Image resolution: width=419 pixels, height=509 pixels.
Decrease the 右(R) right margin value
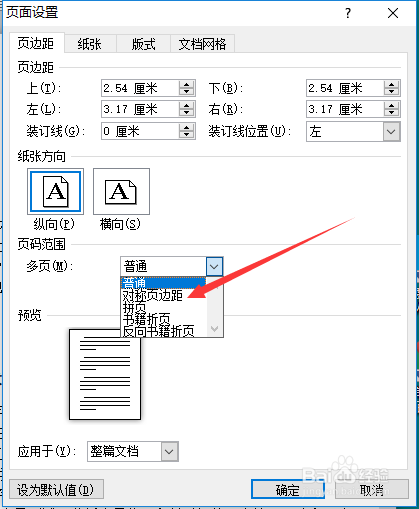[x=392, y=113]
